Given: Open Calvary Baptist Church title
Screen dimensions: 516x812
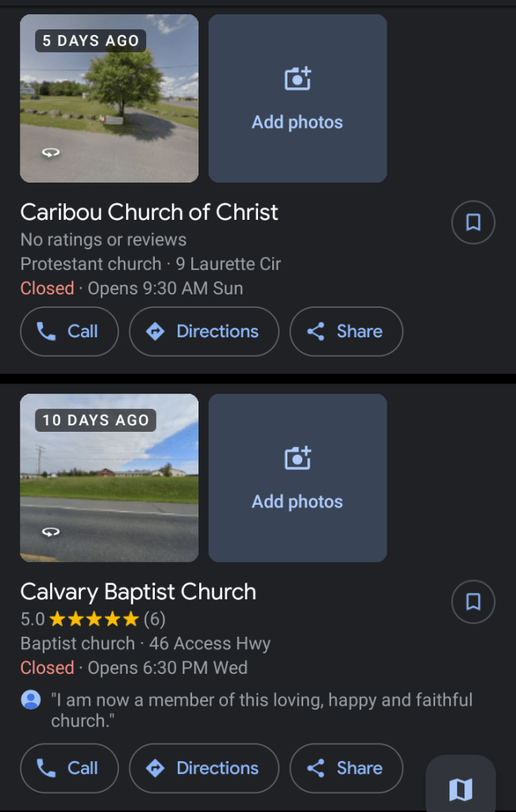Looking at the screenshot, I should point(138,591).
